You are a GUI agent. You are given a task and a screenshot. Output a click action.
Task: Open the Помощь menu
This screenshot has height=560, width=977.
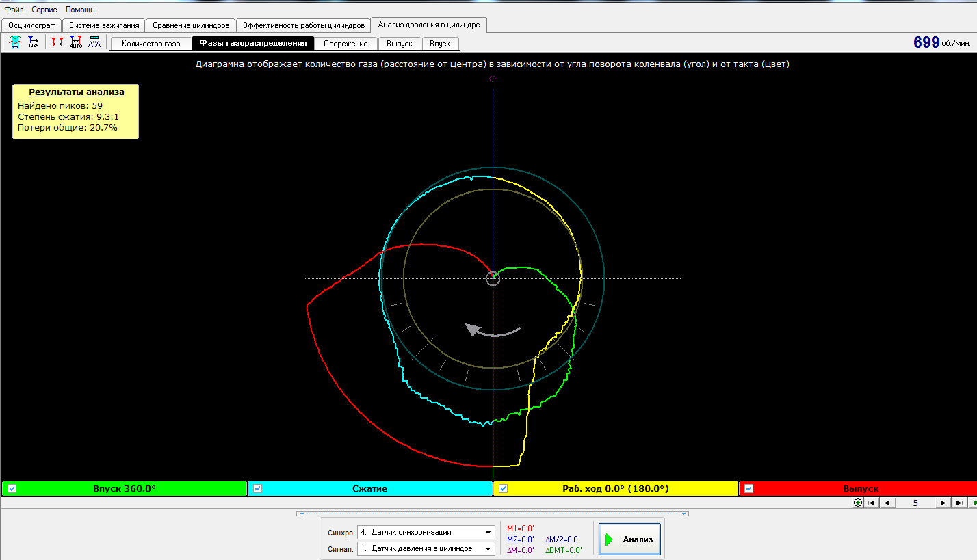click(x=80, y=10)
